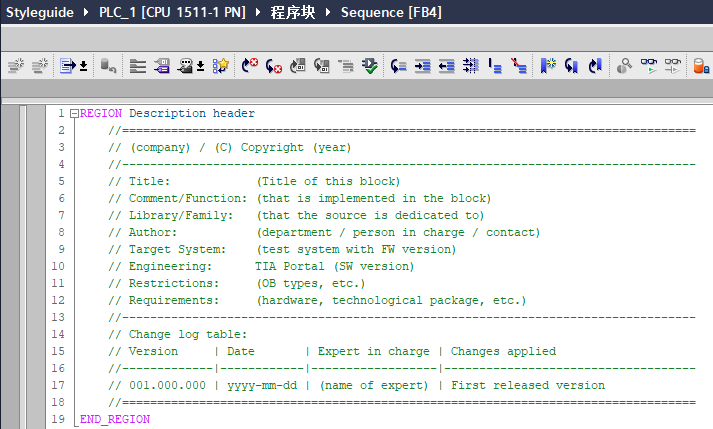
Task: Click the 'Restrictions:' label
Action: (174, 283)
